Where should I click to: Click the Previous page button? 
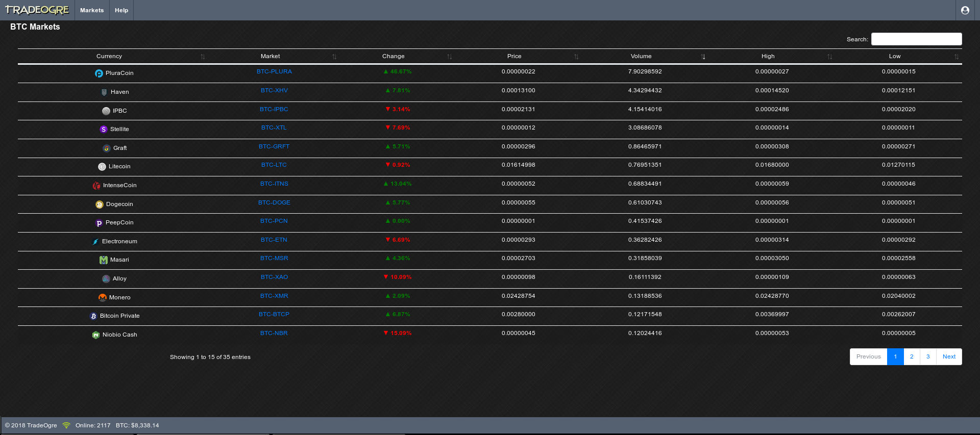click(x=869, y=357)
